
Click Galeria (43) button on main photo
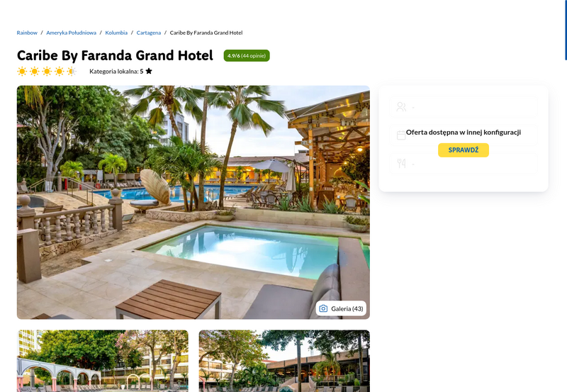[341, 308]
